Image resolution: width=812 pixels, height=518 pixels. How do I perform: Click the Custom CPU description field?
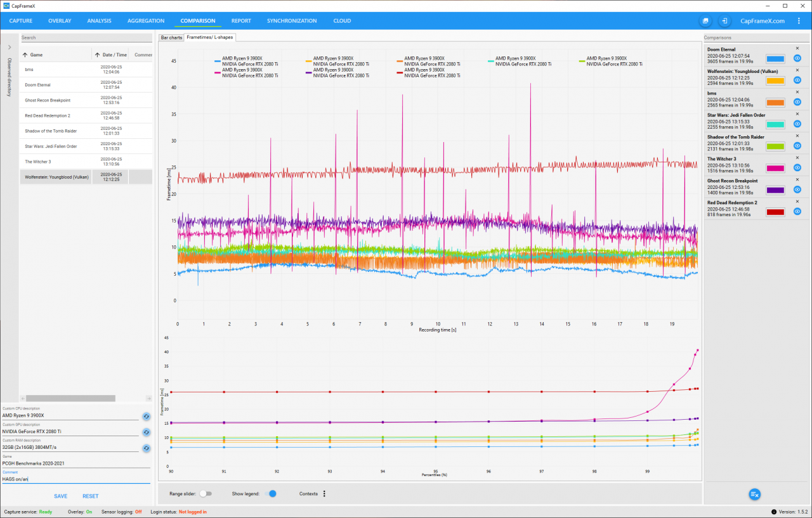70,415
